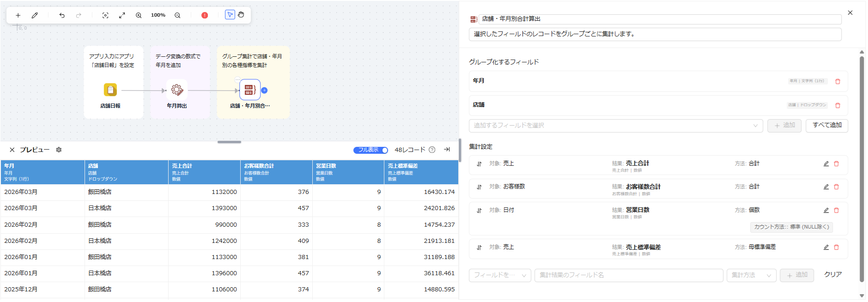
Task: Click the お客様数合計 column header
Action: coord(276,172)
